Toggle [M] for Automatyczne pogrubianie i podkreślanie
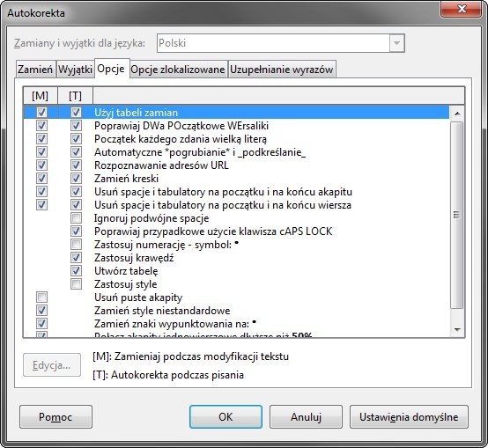This screenshot has width=488, height=448. (41, 152)
